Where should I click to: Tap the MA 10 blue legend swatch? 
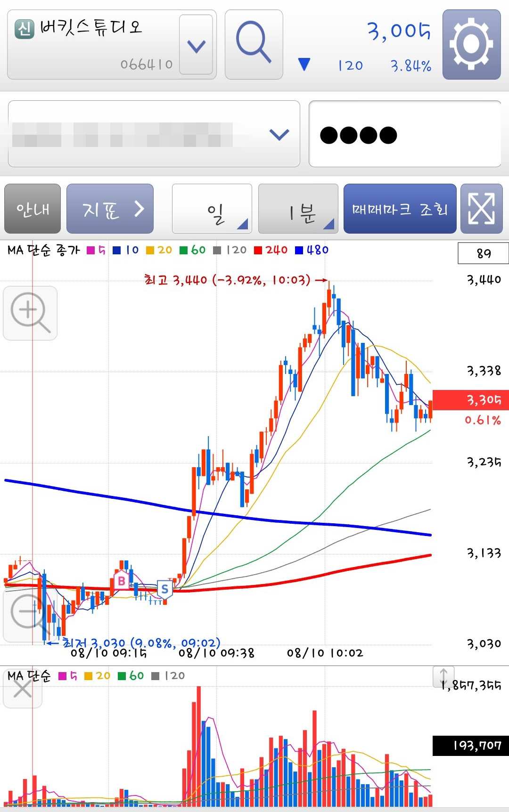pos(117,251)
